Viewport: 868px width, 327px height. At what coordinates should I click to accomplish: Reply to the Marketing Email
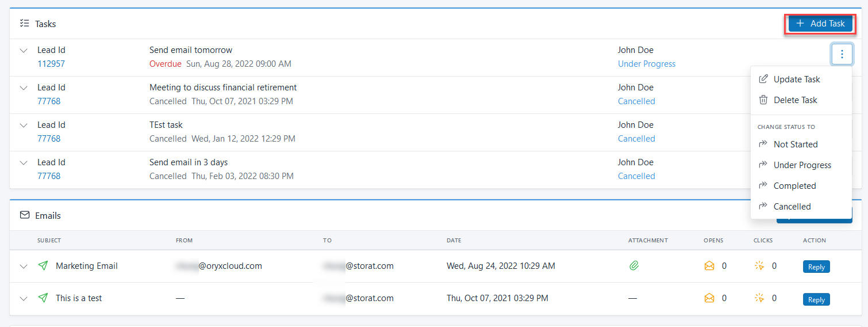pyautogui.click(x=816, y=267)
